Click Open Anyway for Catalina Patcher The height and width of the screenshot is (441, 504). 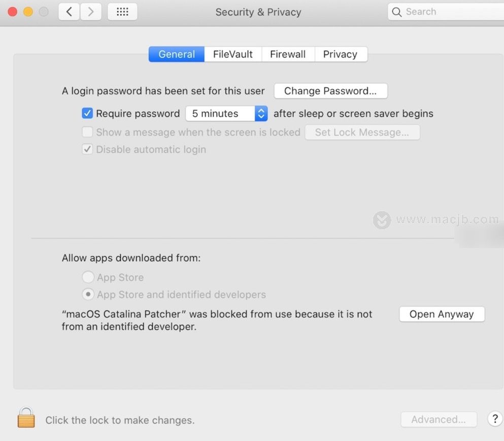(442, 314)
